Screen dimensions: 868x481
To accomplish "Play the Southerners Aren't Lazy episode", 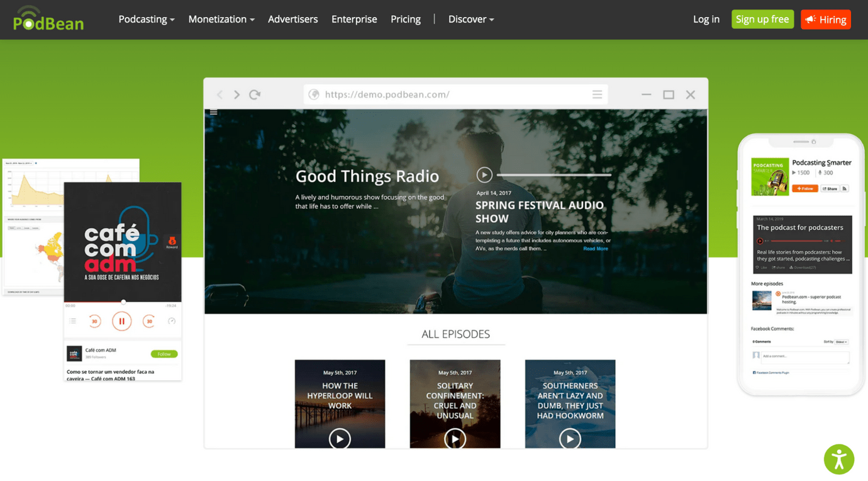I will pos(570,439).
